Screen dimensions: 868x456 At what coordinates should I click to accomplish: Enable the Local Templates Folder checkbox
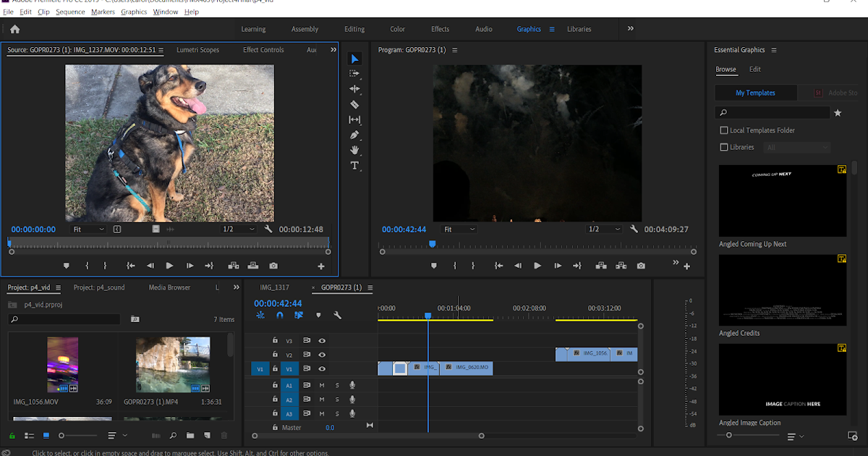tap(724, 131)
